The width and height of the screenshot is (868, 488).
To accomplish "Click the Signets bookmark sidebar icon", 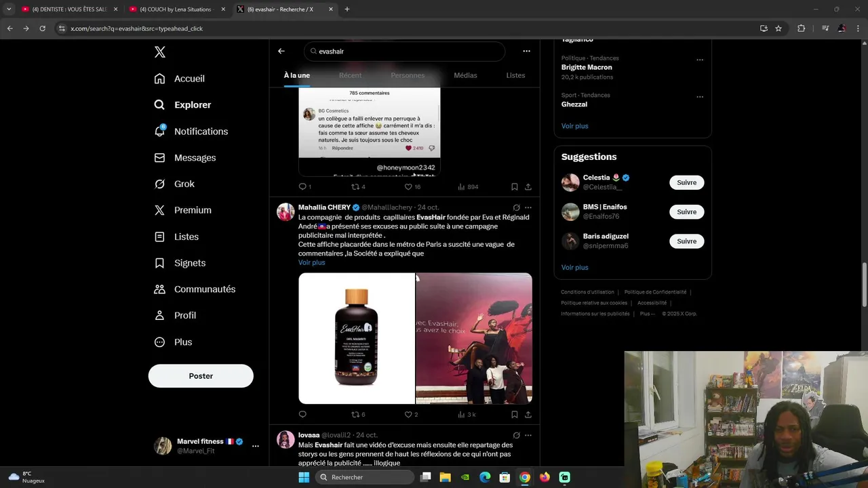I will pyautogui.click(x=159, y=263).
